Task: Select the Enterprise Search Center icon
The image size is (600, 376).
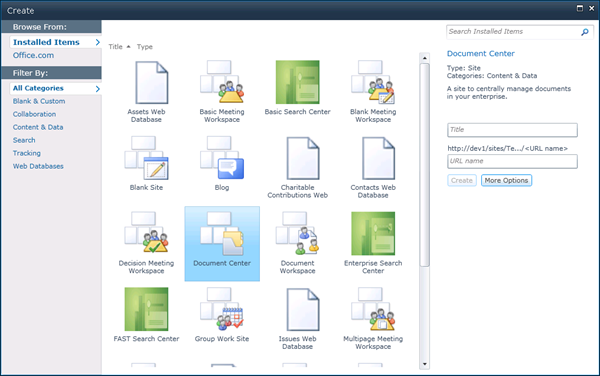Action: pos(373,233)
